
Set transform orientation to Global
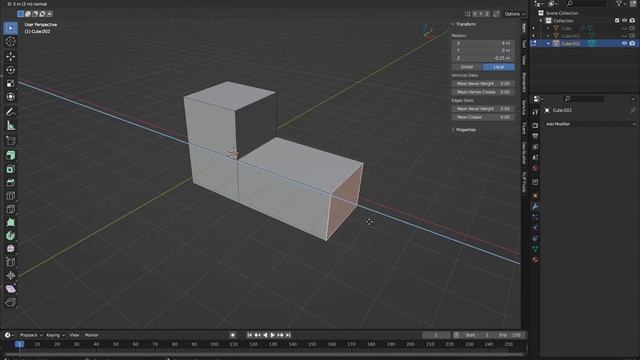point(467,67)
